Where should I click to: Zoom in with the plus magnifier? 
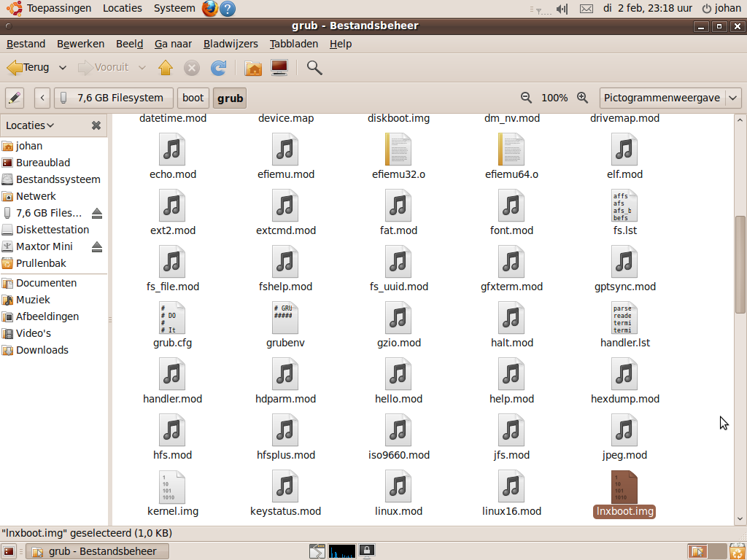(x=582, y=98)
